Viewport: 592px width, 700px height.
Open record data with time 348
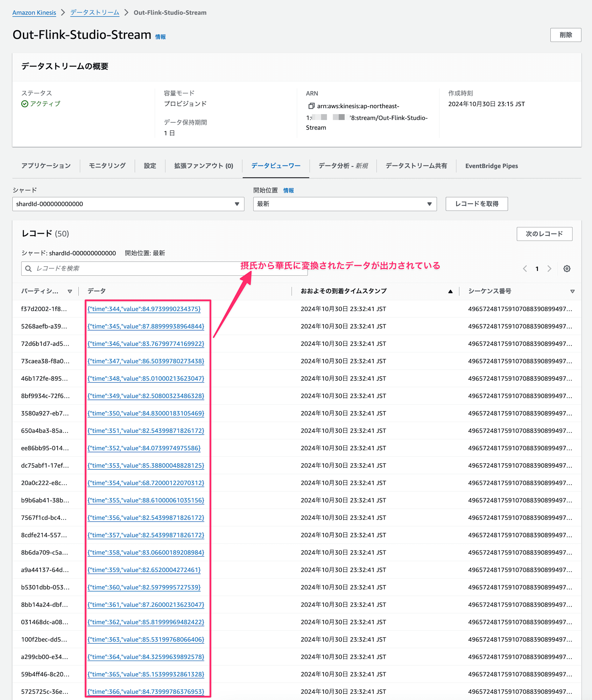[x=146, y=378]
